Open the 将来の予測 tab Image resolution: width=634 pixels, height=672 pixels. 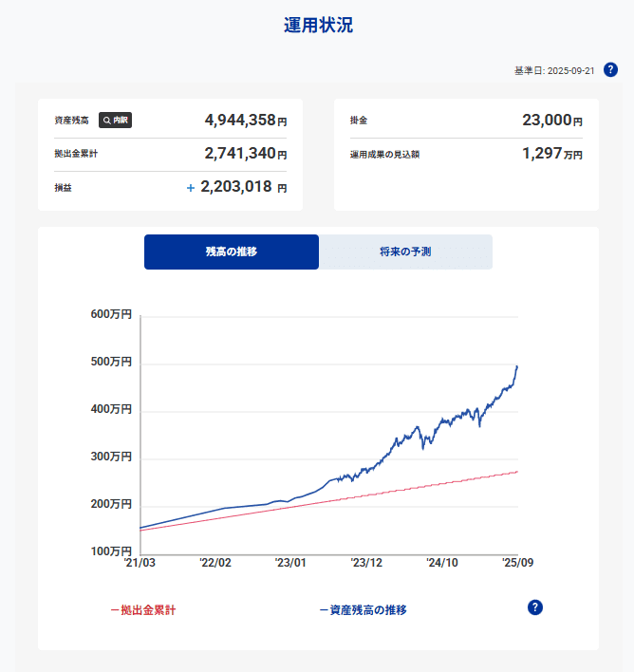pos(405,252)
